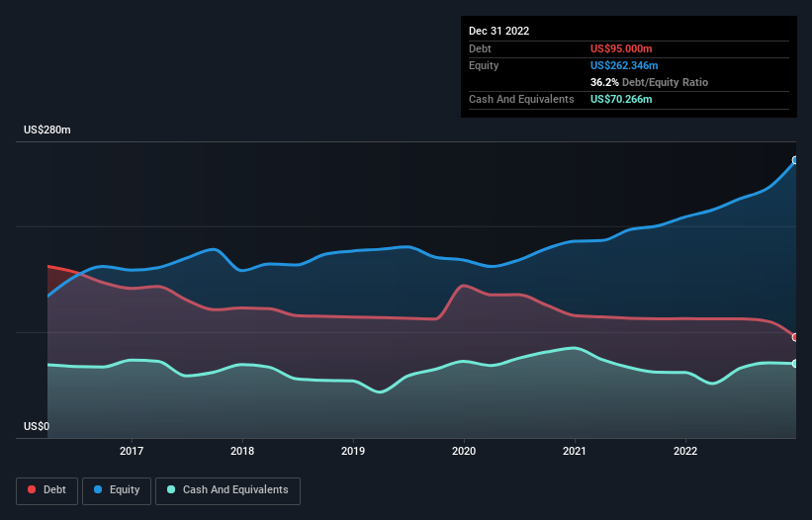812x520 pixels.
Task: Click the Dec 31 2022 tooltip date
Action: point(499,31)
